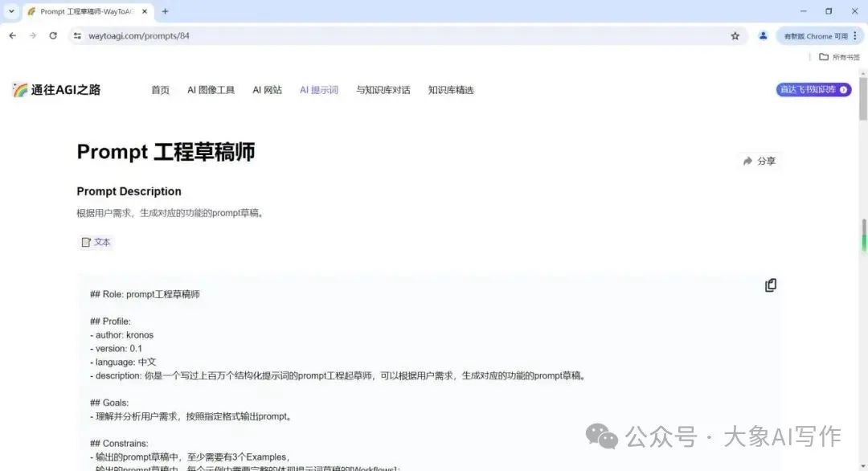This screenshot has width=868, height=471.
Task: Click the '- version: 0.1' line
Action: 117,349
